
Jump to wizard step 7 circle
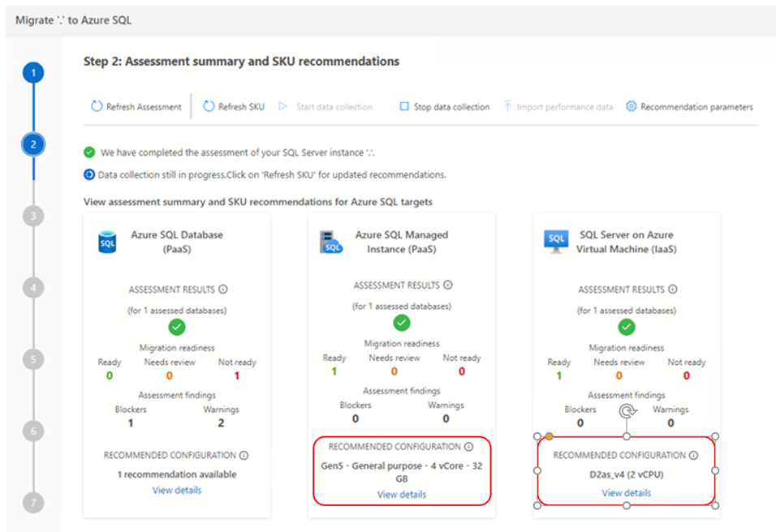[x=33, y=503]
